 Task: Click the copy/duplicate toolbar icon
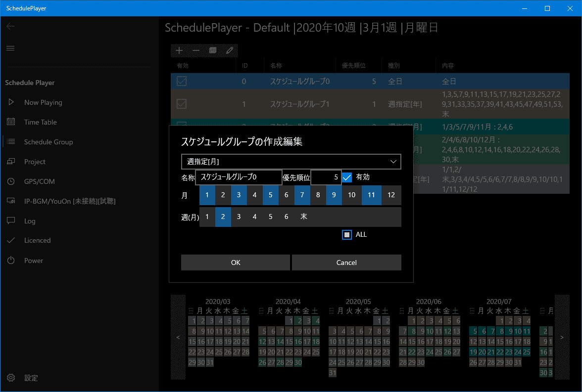pos(213,50)
